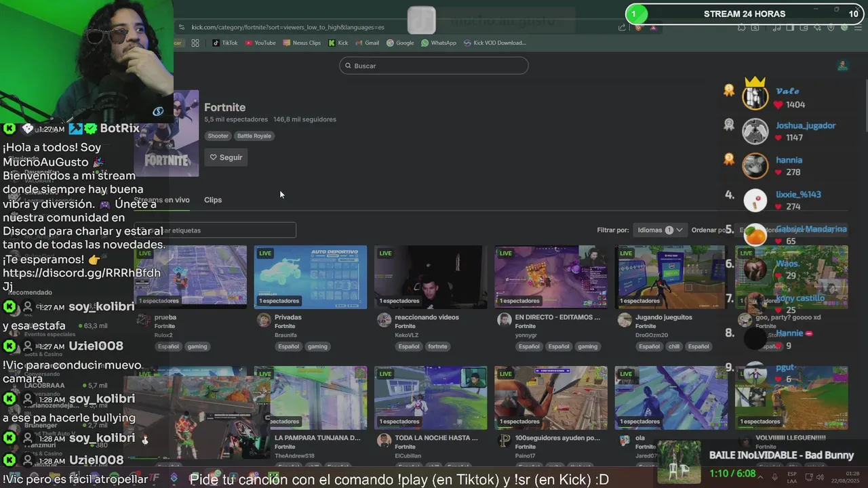The image size is (868, 488).
Task: Focus the browser address bar URL
Action: tap(288, 27)
